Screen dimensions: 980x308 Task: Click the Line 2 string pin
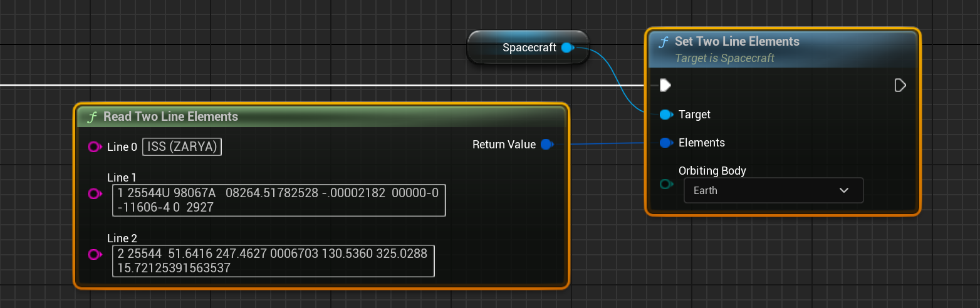[95, 254]
